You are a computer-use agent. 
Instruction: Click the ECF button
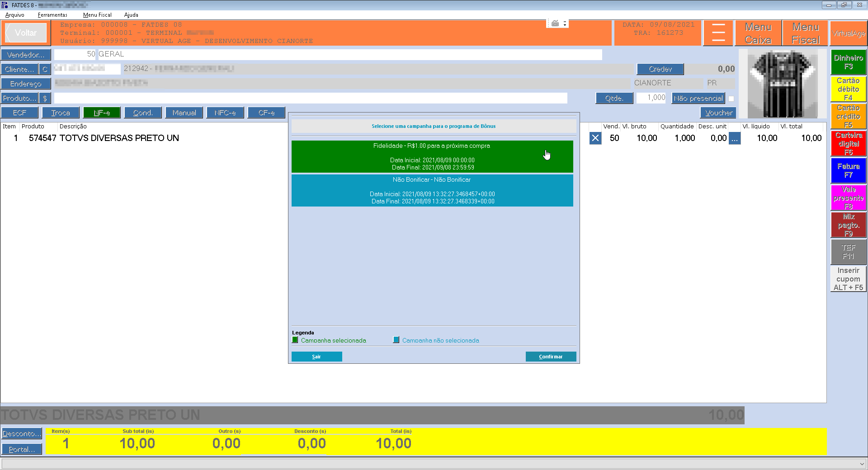point(19,113)
